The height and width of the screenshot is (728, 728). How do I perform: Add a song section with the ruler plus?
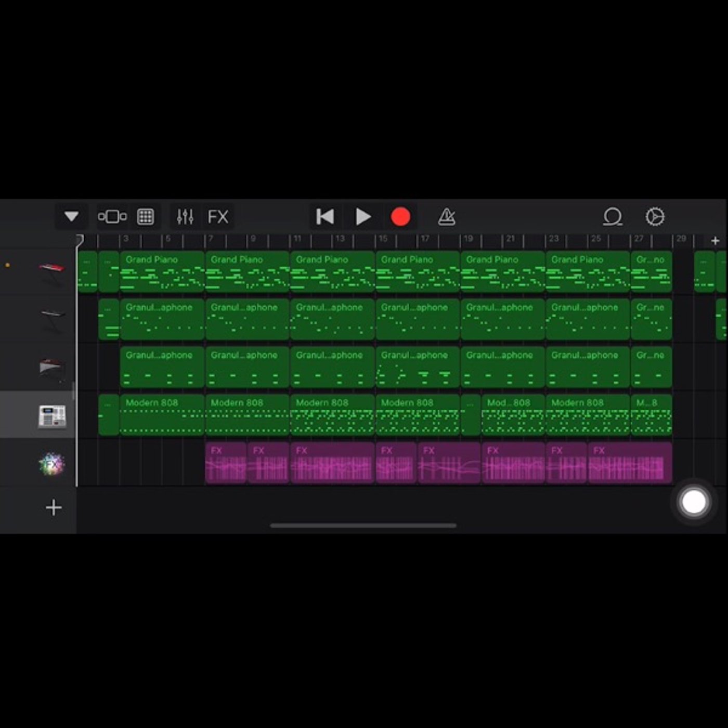(x=715, y=241)
